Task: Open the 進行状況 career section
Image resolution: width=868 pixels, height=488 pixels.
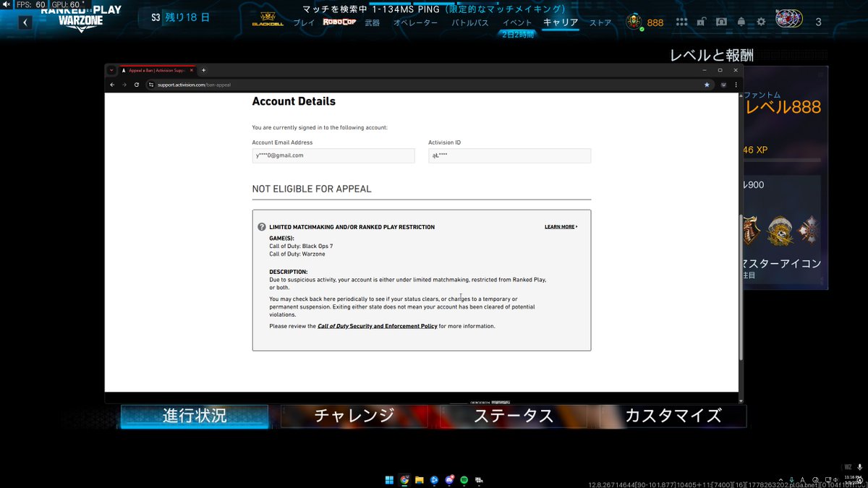Action: (195, 416)
